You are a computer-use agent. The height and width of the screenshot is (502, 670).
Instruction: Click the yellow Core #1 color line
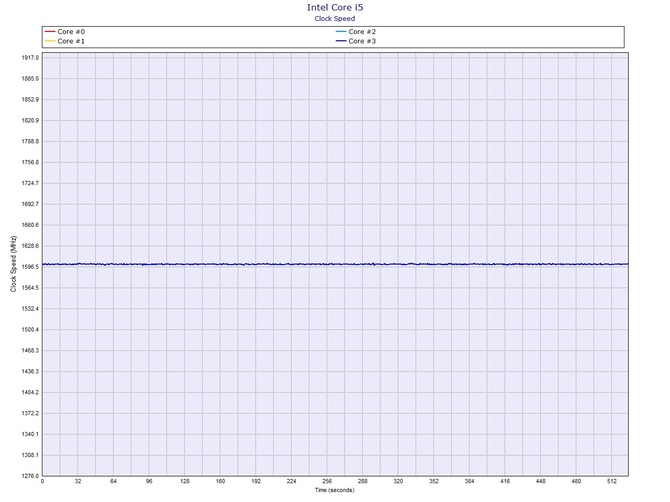coord(50,41)
